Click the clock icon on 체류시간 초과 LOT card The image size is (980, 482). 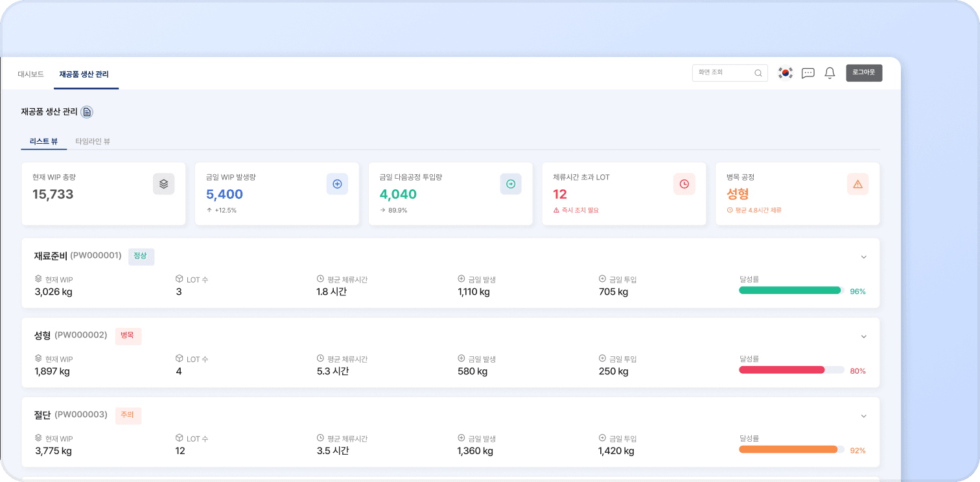(684, 184)
